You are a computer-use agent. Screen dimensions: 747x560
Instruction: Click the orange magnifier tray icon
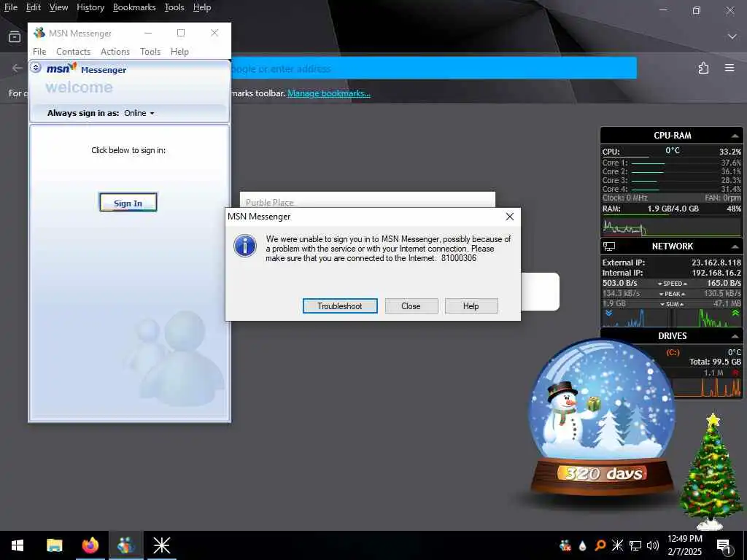(600, 545)
